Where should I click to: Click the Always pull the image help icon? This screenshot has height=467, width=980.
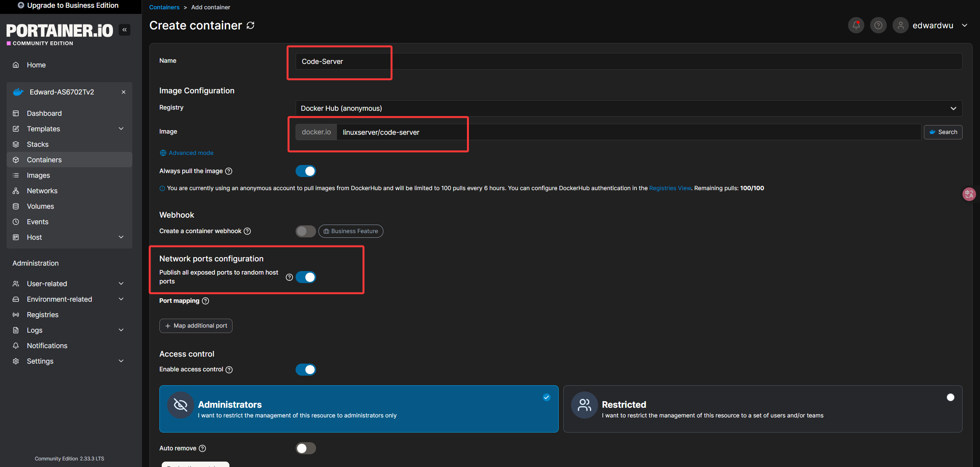[x=229, y=171]
